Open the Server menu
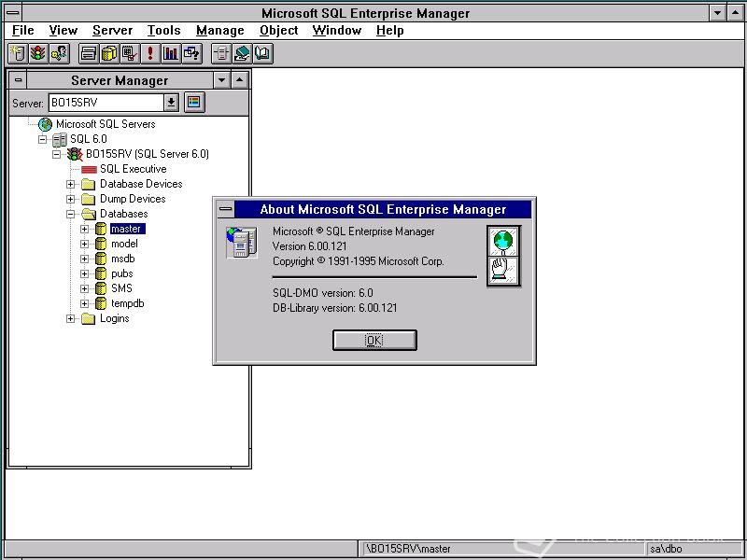 click(112, 31)
